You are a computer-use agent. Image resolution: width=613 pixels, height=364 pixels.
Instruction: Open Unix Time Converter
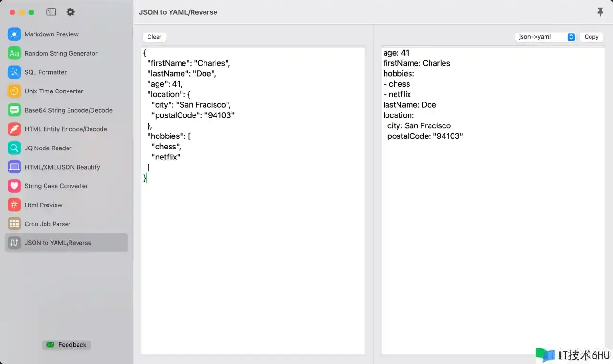(67, 91)
